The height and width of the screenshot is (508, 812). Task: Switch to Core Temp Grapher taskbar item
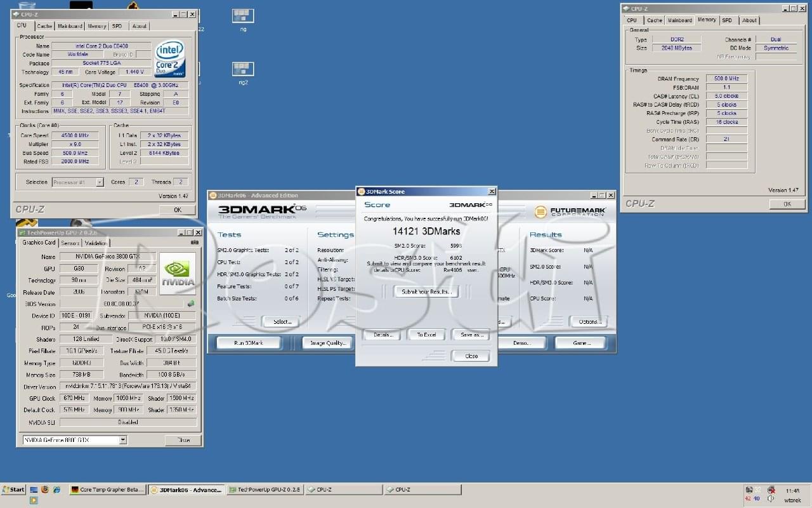(107, 490)
